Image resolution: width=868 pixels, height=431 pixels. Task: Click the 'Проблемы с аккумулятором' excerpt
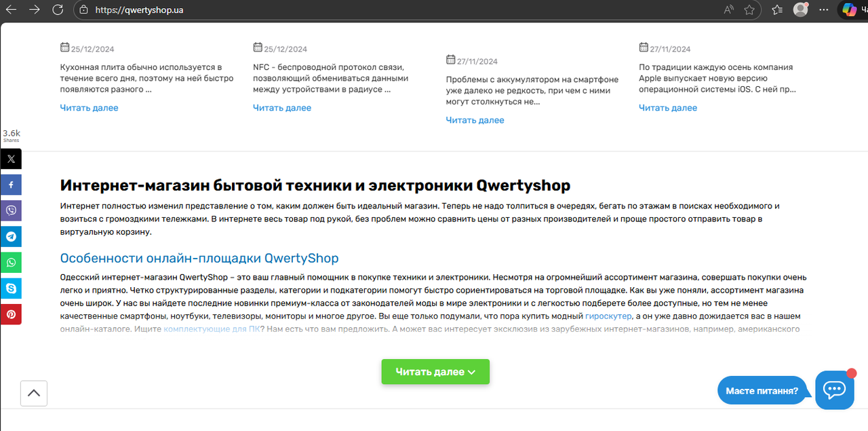coord(532,90)
